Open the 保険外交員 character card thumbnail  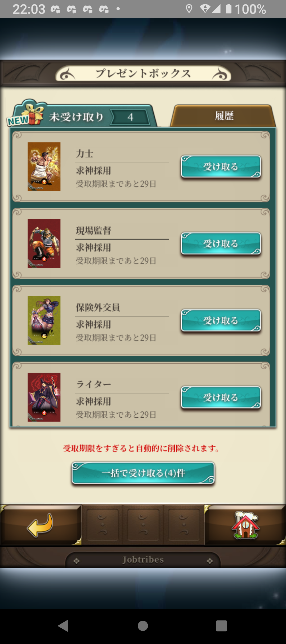coord(44,320)
